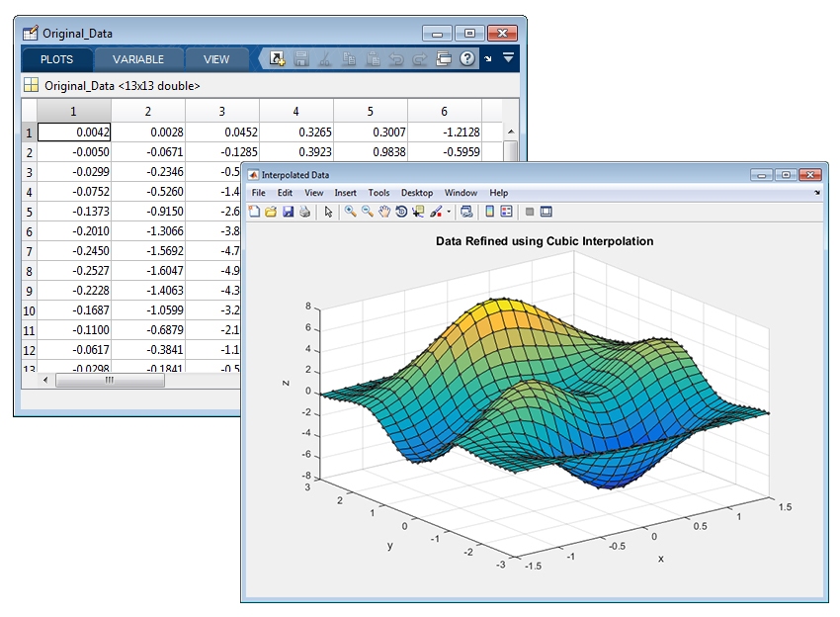Image resolution: width=840 pixels, height=617 pixels.
Task: Open the Tools menu in the figure window
Action: 378,193
